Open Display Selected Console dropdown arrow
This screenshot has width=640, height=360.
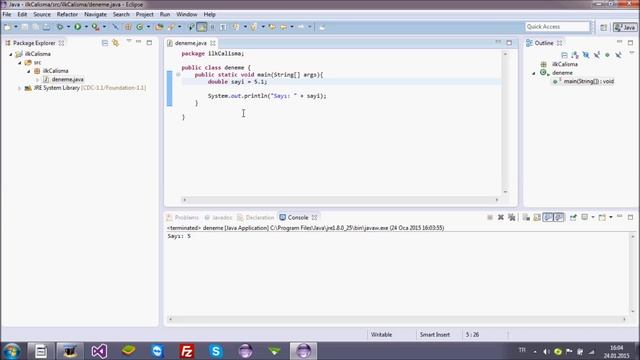pyautogui.click(x=593, y=218)
